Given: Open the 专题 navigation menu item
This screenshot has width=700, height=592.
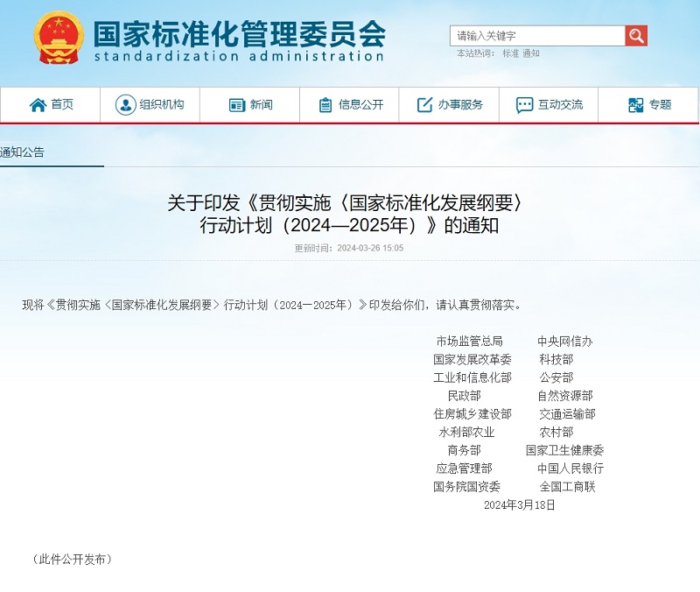Looking at the screenshot, I should pyautogui.click(x=649, y=105).
